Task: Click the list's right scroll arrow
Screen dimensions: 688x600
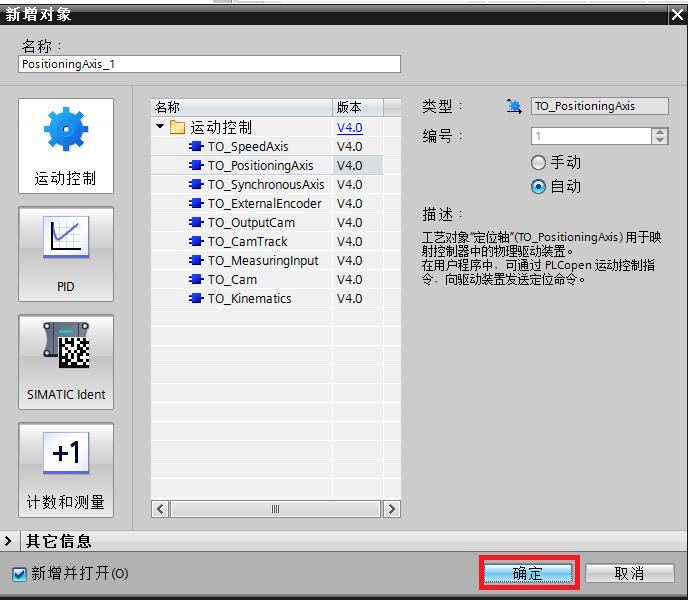Action: [x=391, y=509]
